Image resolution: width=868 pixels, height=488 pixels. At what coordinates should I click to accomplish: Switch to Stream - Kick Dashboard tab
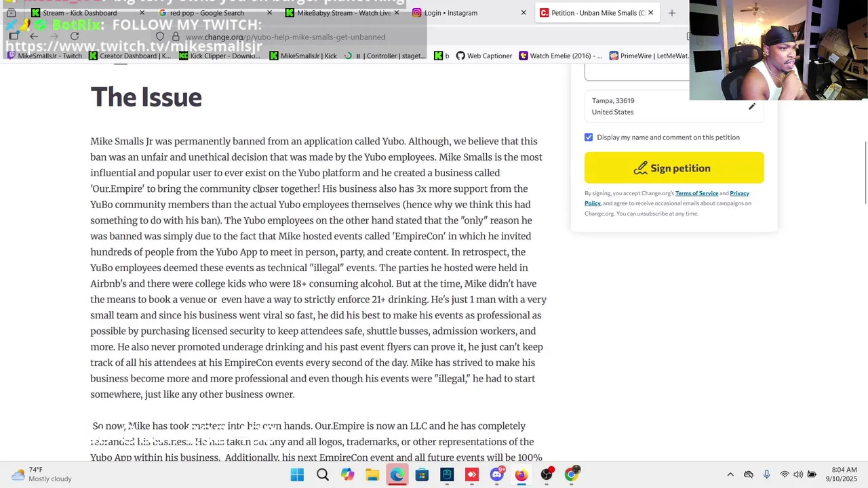click(x=79, y=13)
